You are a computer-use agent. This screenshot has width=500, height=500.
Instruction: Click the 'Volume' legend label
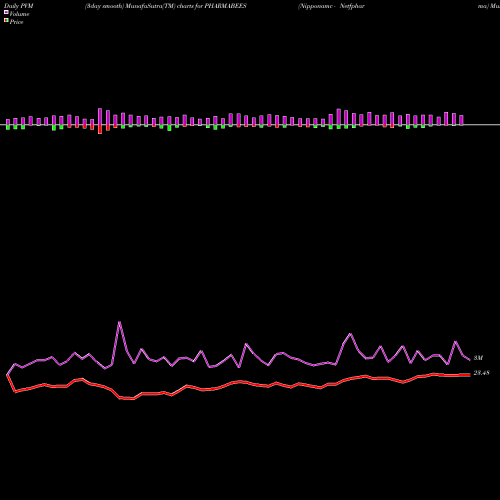point(19,14)
